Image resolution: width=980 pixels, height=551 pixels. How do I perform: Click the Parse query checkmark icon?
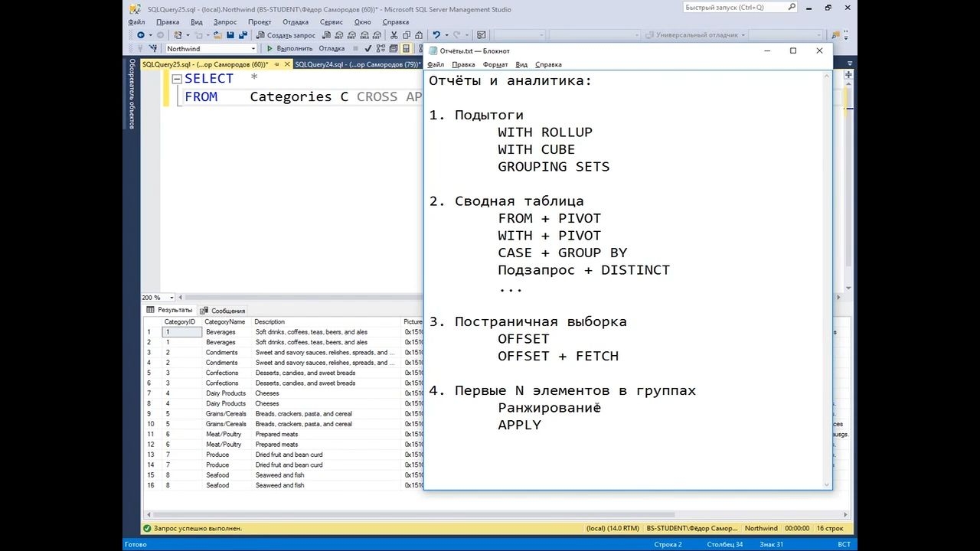point(367,49)
